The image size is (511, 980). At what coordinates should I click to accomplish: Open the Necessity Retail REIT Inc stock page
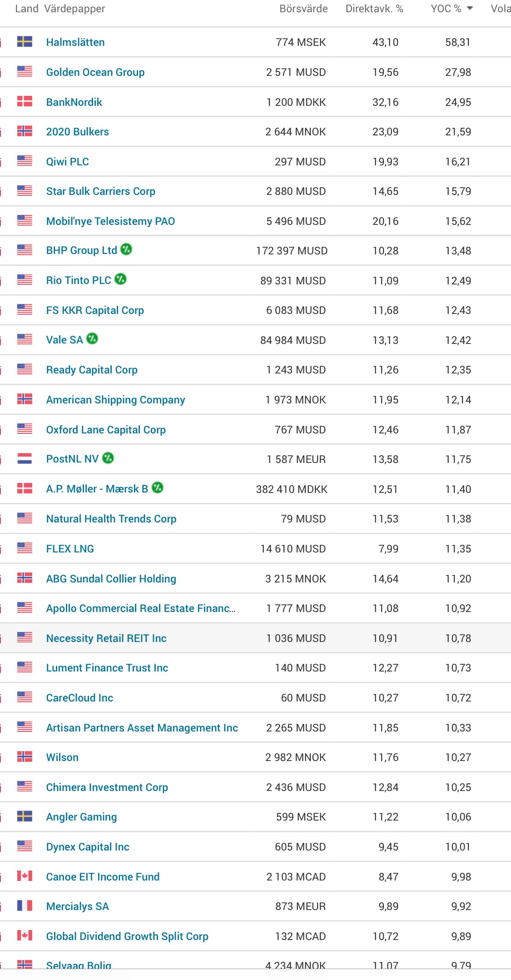point(106,638)
